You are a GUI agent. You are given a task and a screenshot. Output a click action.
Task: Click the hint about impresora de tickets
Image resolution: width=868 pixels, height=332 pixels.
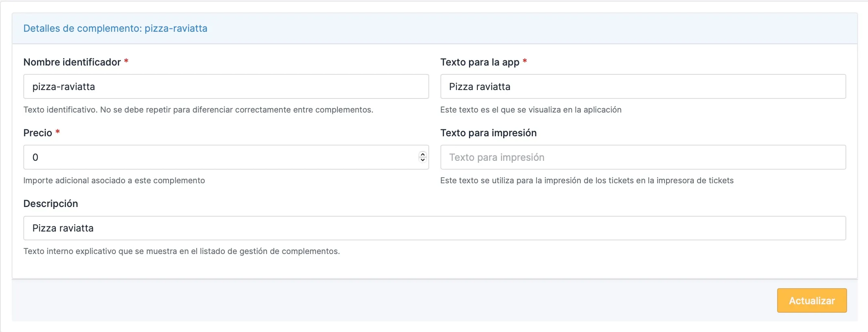587,180
